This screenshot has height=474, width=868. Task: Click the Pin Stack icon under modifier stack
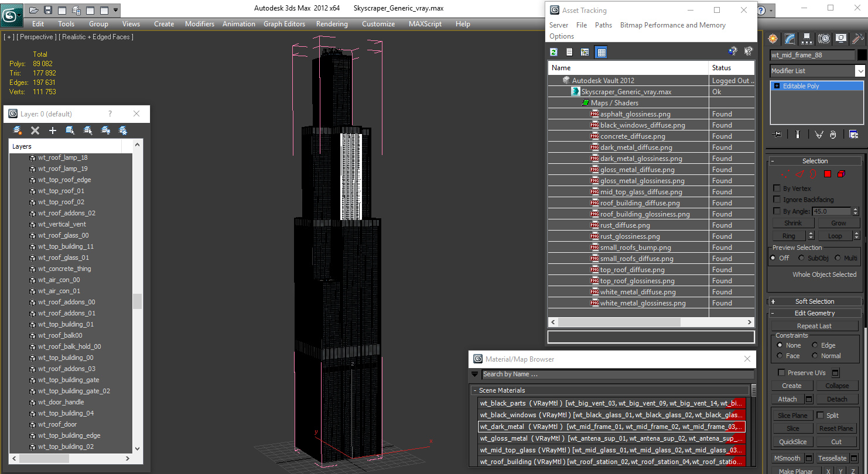point(777,135)
